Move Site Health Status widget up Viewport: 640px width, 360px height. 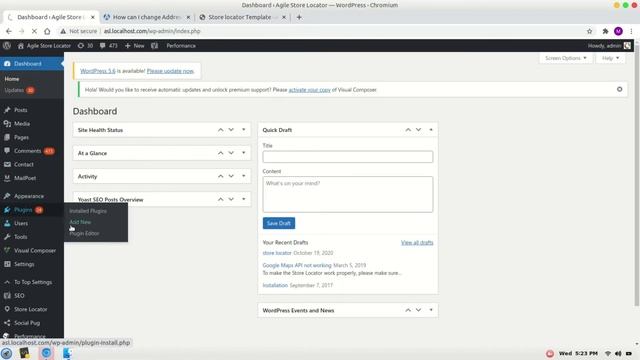pyautogui.click(x=220, y=130)
